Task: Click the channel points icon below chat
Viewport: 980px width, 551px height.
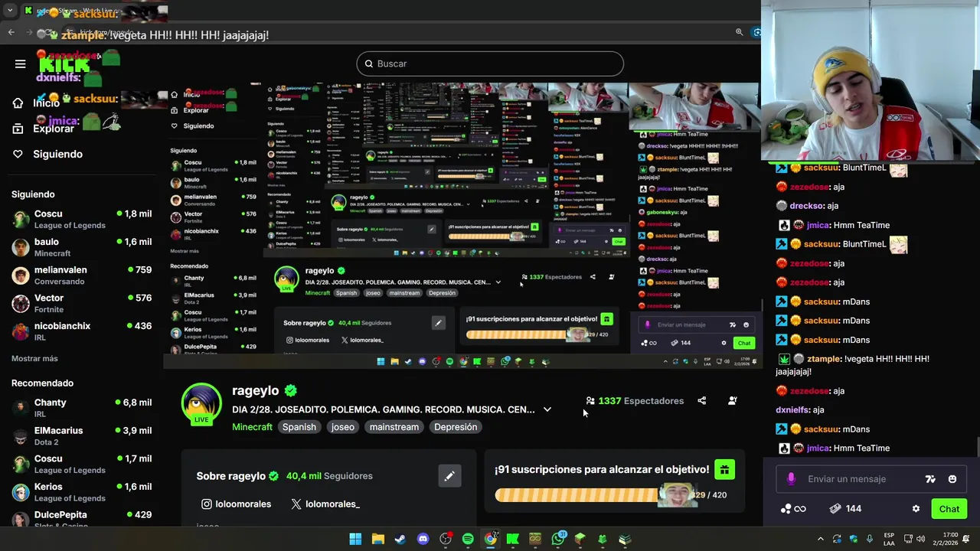Action: point(792,509)
